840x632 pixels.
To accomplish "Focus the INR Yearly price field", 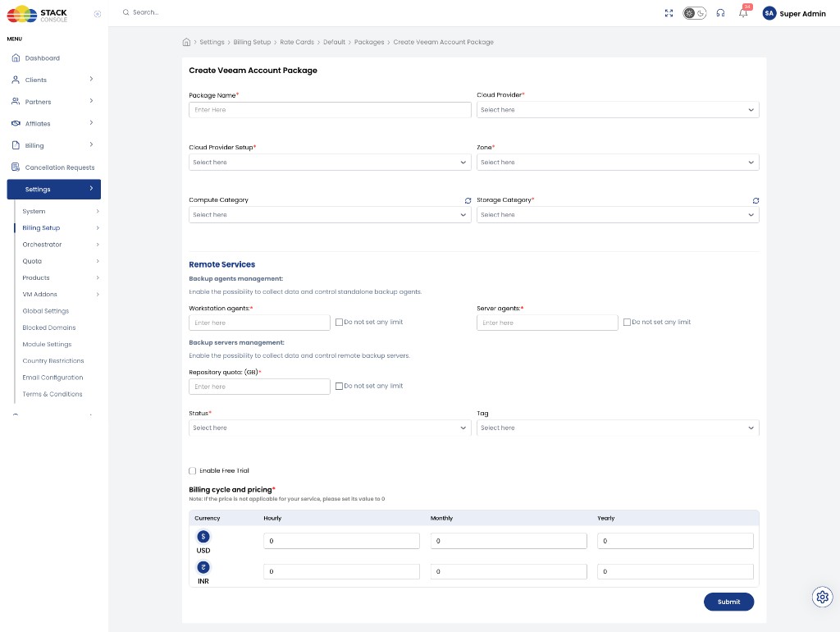I will pos(675,571).
